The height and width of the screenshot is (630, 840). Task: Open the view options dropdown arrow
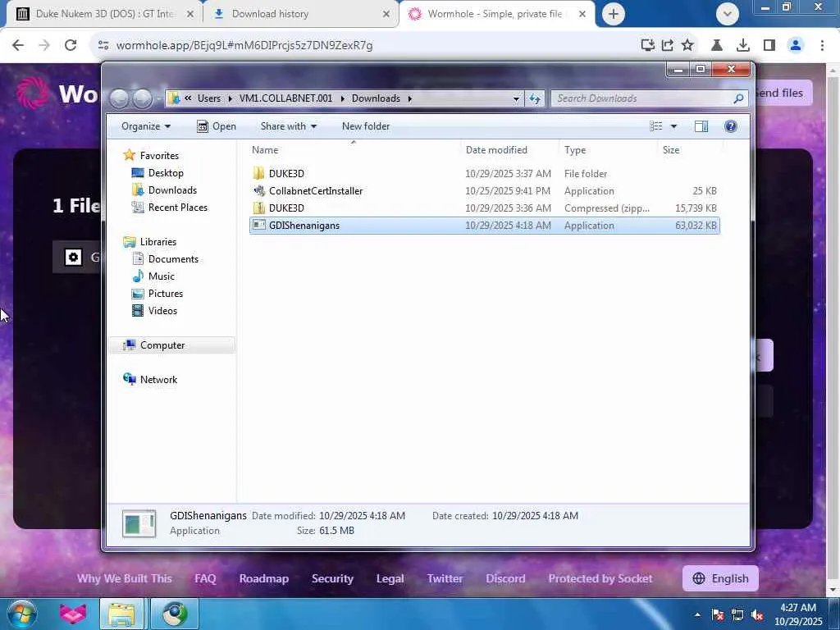673,126
